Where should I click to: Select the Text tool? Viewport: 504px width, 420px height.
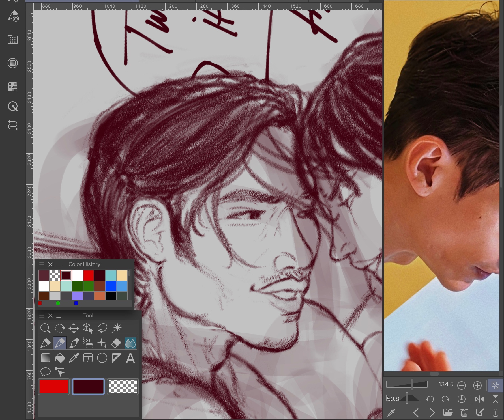coord(130,358)
